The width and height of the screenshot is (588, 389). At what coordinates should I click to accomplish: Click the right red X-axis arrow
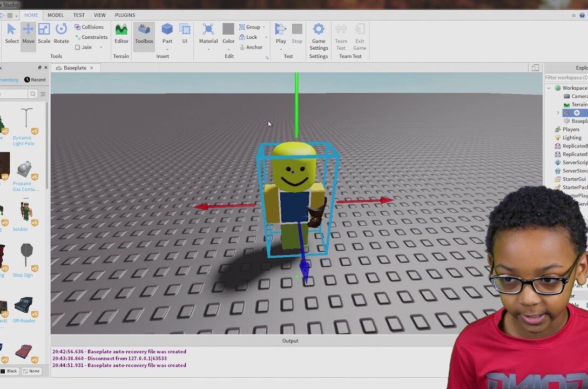click(386, 200)
